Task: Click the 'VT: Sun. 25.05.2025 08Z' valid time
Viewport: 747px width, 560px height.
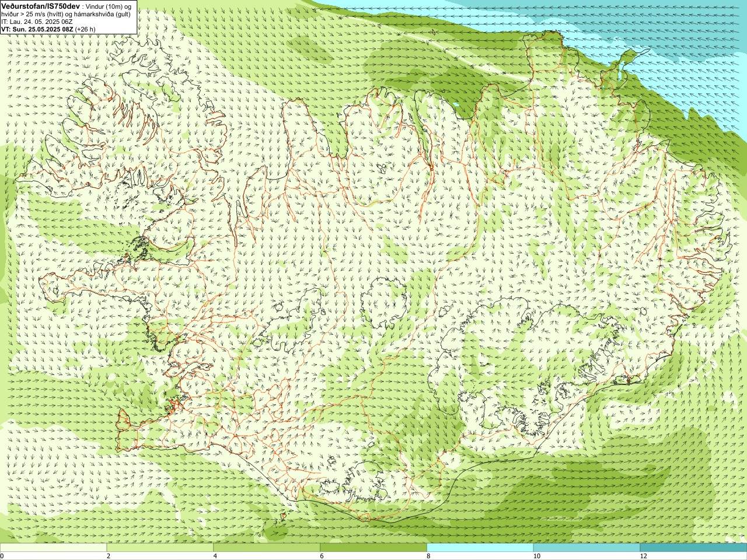Action: click(37, 29)
